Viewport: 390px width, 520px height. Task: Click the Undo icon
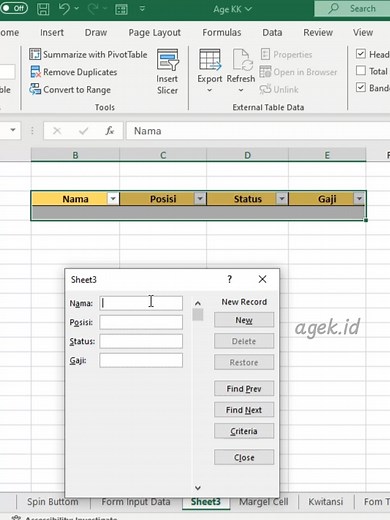pyautogui.click(x=64, y=9)
